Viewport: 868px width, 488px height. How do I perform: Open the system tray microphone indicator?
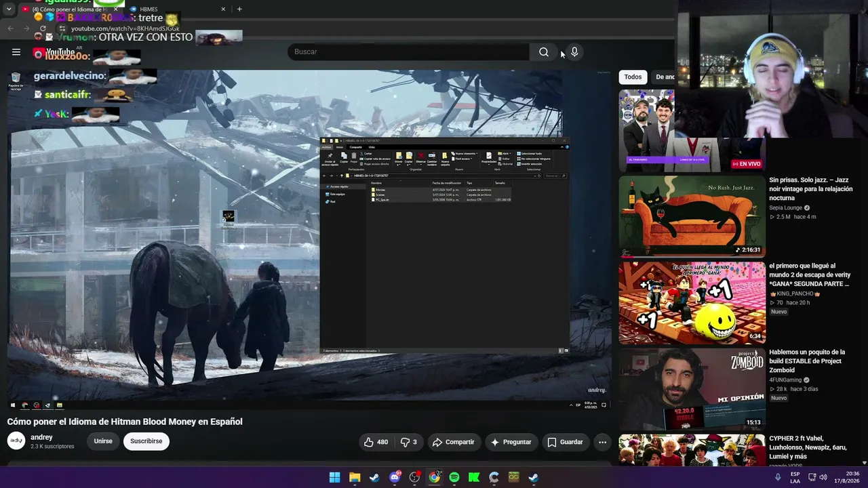[x=778, y=477]
